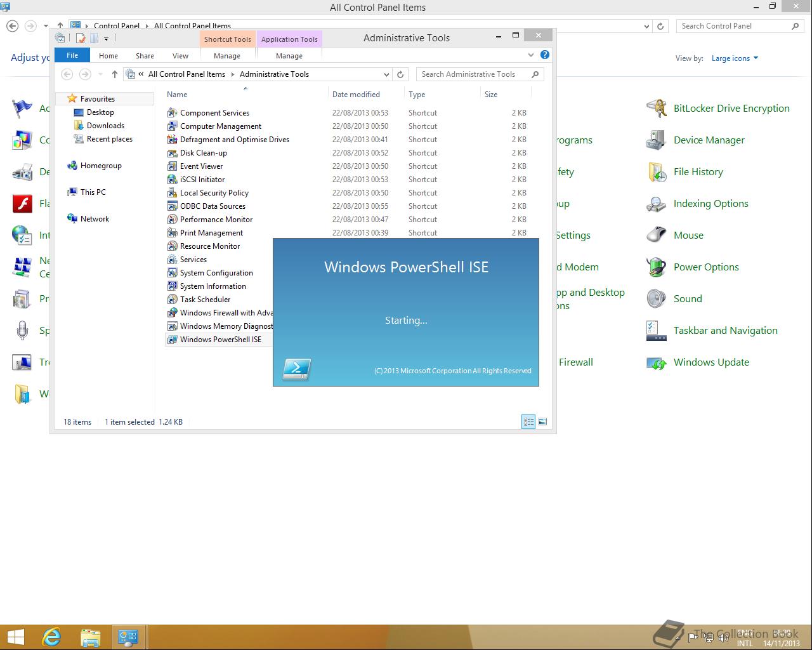Open the View ribbon tab

(180, 56)
